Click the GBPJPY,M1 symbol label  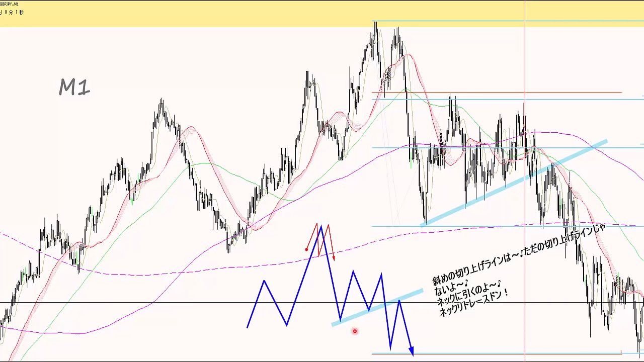pyautogui.click(x=9, y=4)
